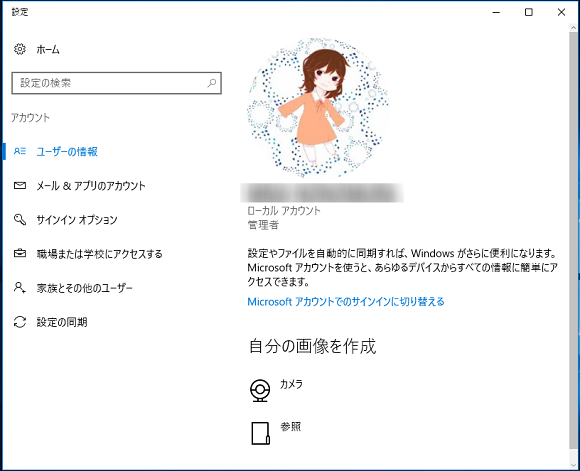Select ユーザーの情報 in sidebar
Image resolution: width=580 pixels, height=471 pixels.
tap(67, 152)
